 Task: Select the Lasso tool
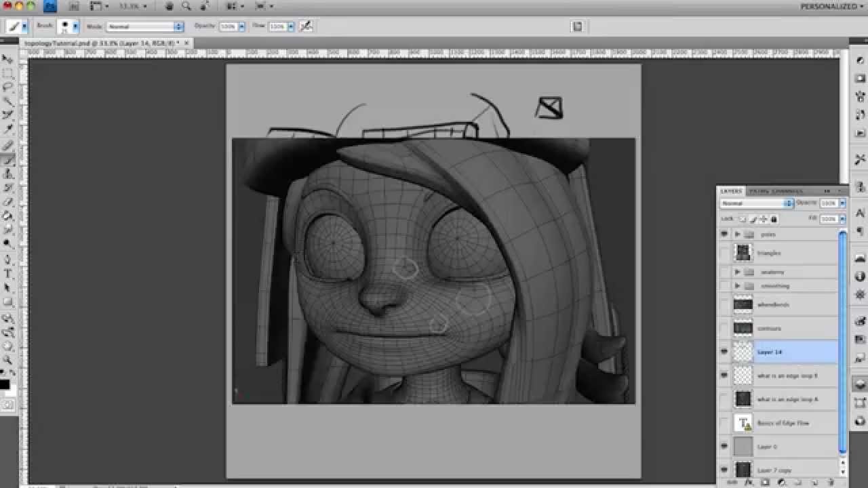coord(8,87)
